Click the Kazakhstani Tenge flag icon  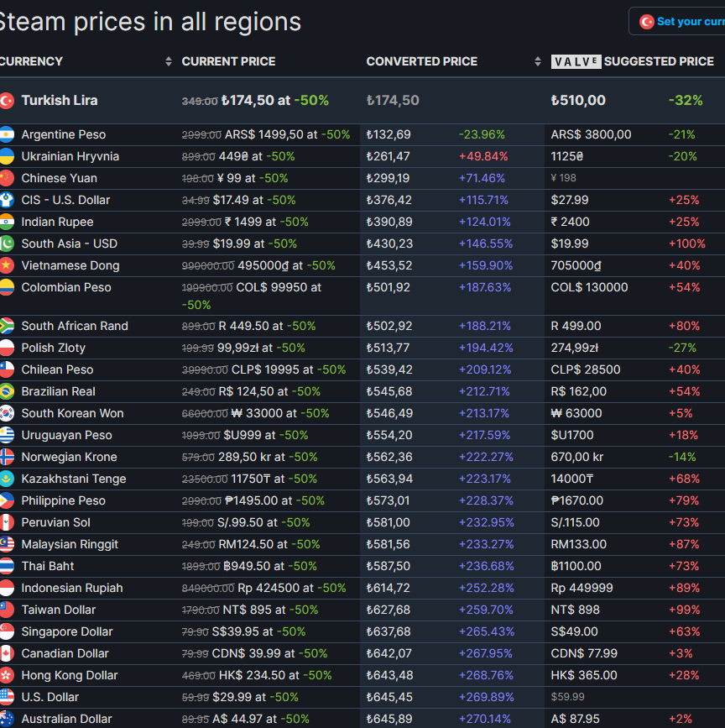7,479
